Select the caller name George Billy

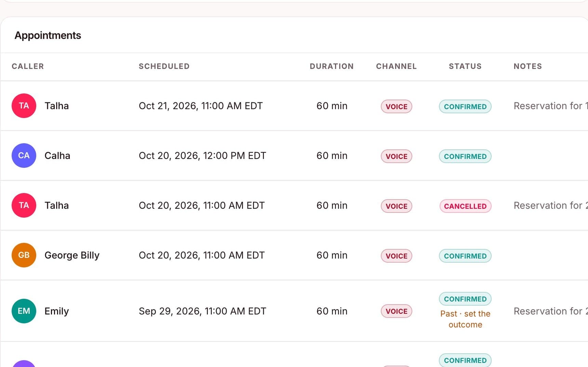click(x=72, y=255)
